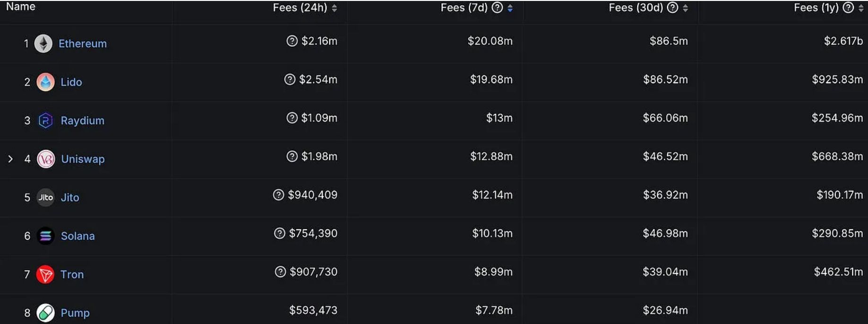Viewport: 868px width, 324px height.
Task: Click the Pump pill logo icon
Action: click(45, 313)
